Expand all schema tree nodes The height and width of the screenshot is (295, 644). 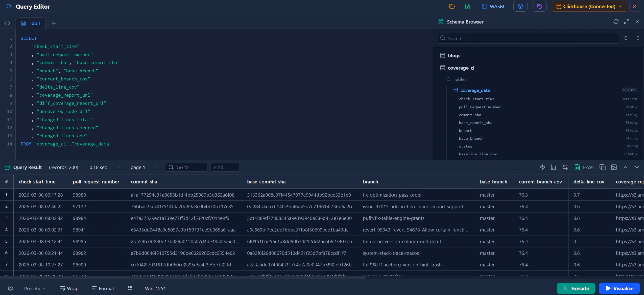[626, 38]
